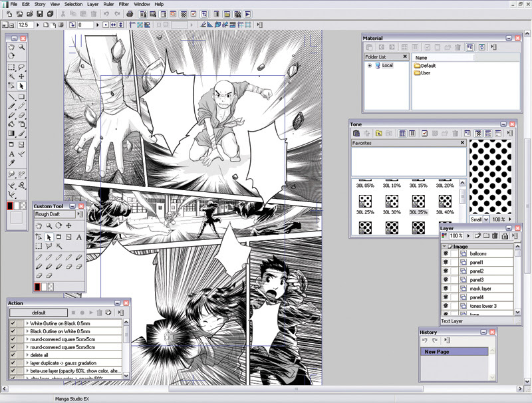
Task: Pick the Text tool in the main toolbox
Action: [12, 154]
